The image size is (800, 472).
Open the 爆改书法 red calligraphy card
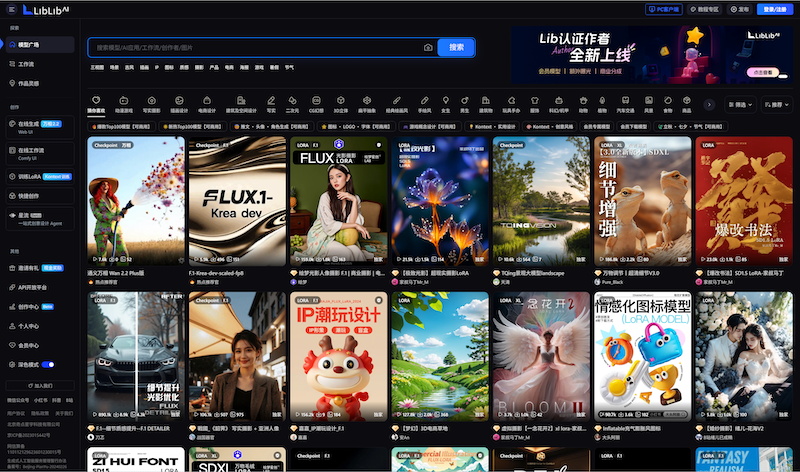click(x=744, y=201)
